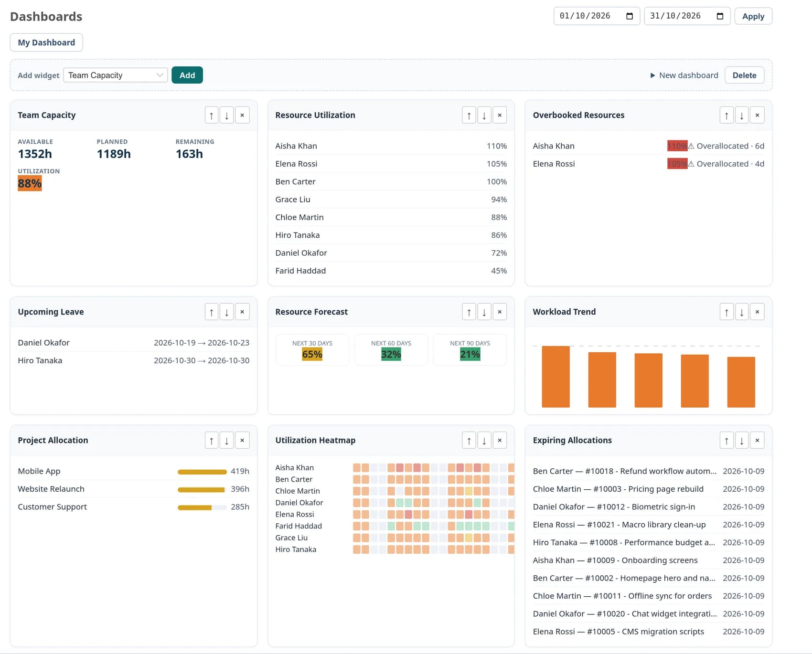The image size is (812, 654).
Task: Move Resource Forecast widget down
Action: [x=484, y=312]
